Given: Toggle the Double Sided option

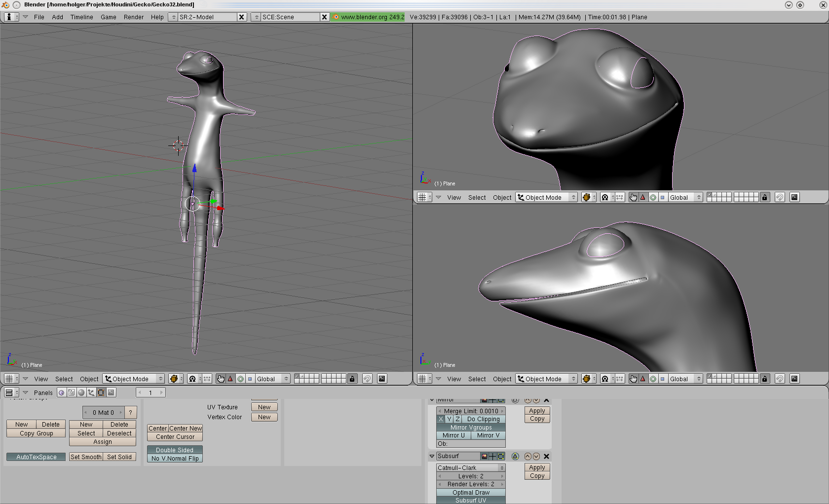Looking at the screenshot, I should [x=175, y=450].
